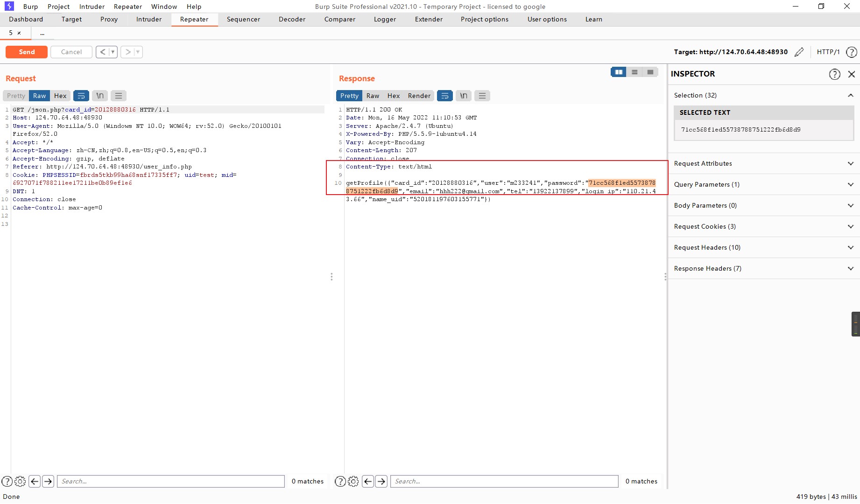This screenshot has width=860, height=504.
Task: Open the Burp menu
Action: point(30,7)
